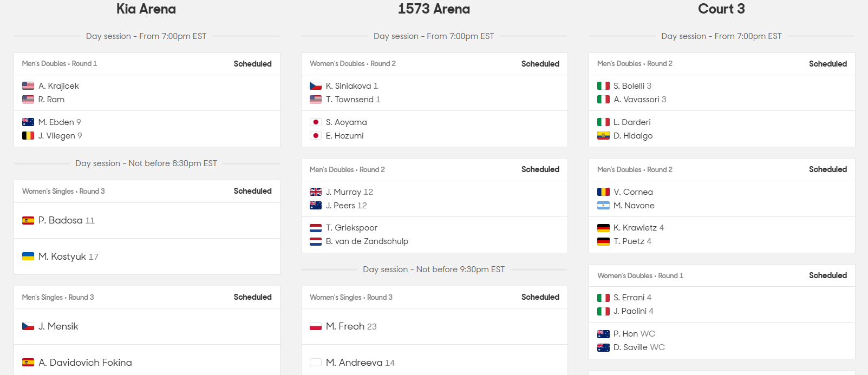Click Scheduled status on Women's Singles Badosa match
868x375 pixels.
252,191
